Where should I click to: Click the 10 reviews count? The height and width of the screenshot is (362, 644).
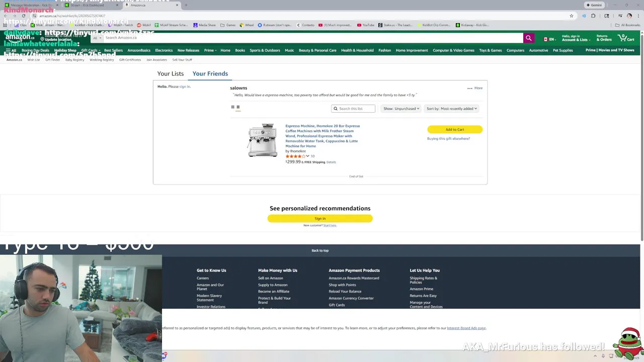click(312, 156)
